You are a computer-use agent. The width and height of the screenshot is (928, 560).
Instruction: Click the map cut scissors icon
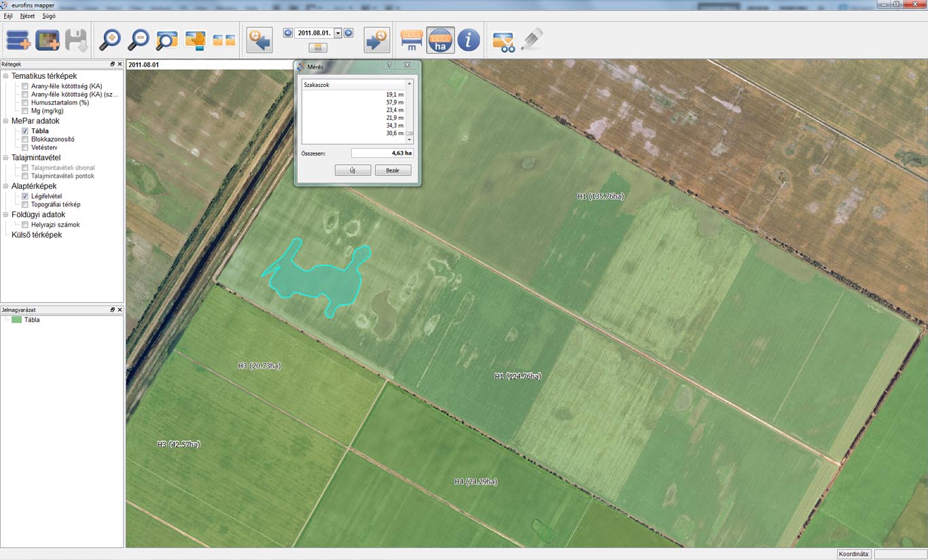pos(503,41)
